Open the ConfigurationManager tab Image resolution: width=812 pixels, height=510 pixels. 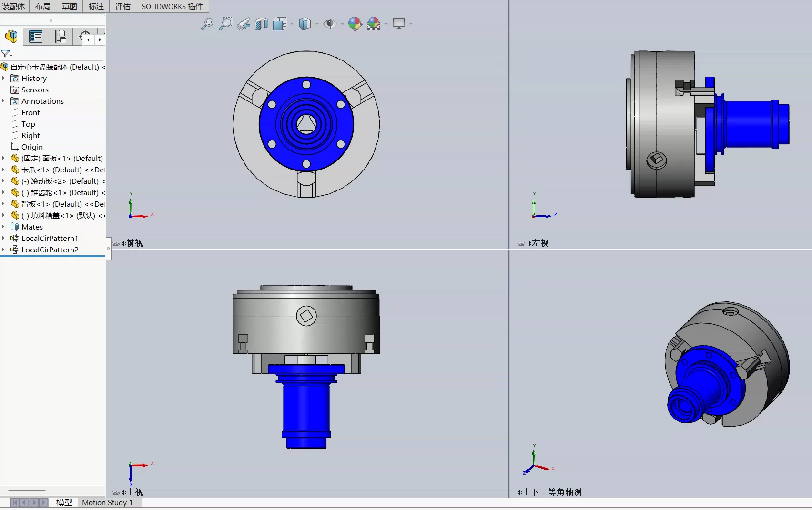(x=61, y=37)
